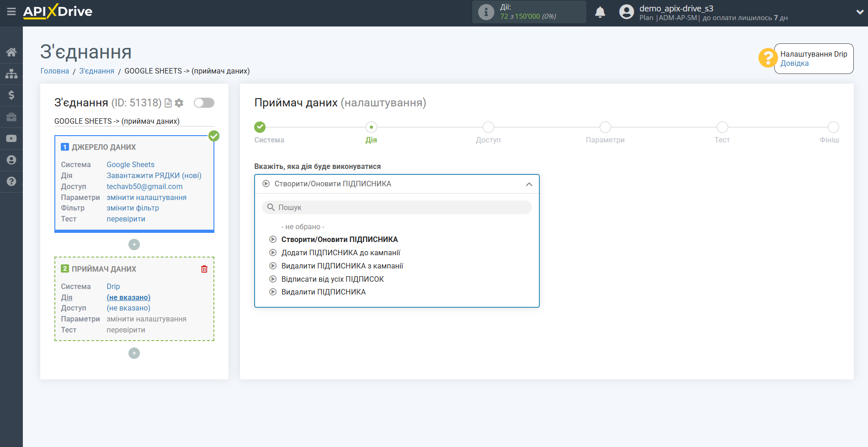Click the account avatar icon
This screenshot has height=447, width=868.
point(627,12)
